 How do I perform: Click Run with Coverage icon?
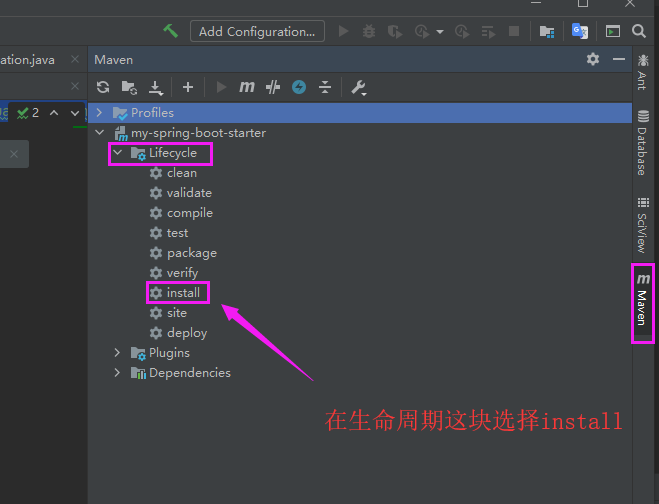(x=395, y=32)
